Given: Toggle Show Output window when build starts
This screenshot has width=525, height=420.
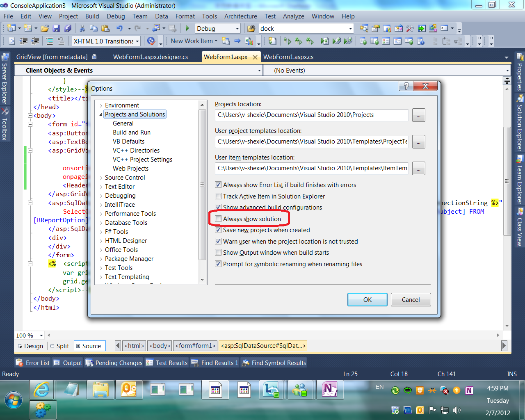Looking at the screenshot, I should pos(218,253).
